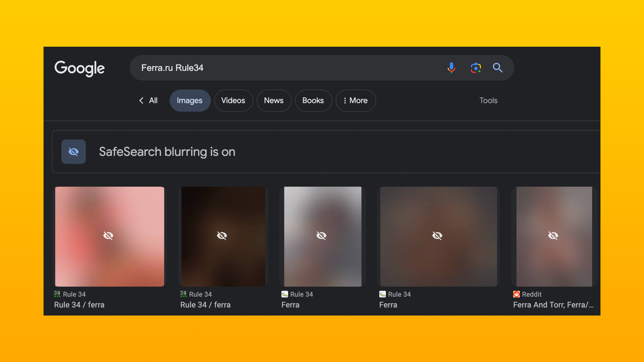Click 'Rule 34' source label under pink image

pyautogui.click(x=74, y=294)
